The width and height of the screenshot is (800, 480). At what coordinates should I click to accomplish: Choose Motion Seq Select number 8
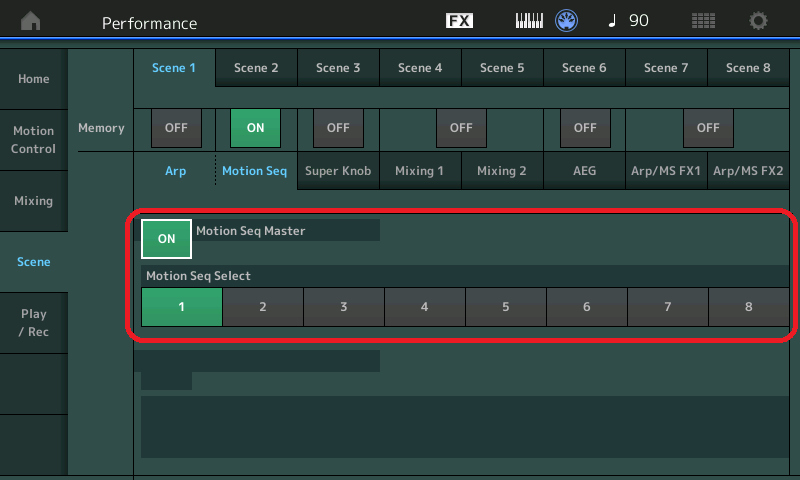[x=748, y=307]
